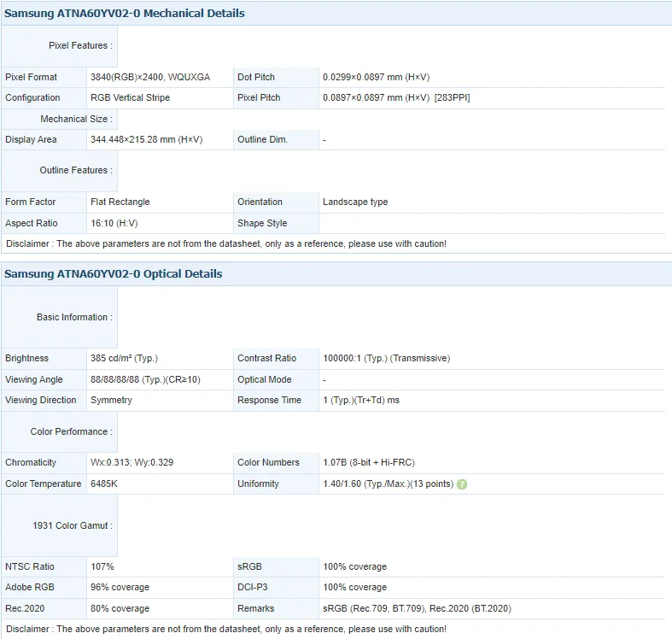This screenshot has width=672, height=639.
Task: Click the pixel pitch value with 283PPI
Action: (396, 97)
